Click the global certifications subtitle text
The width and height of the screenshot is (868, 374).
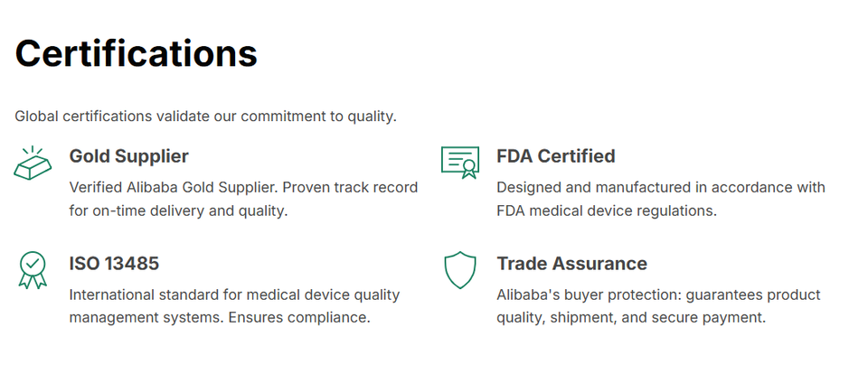(x=205, y=117)
